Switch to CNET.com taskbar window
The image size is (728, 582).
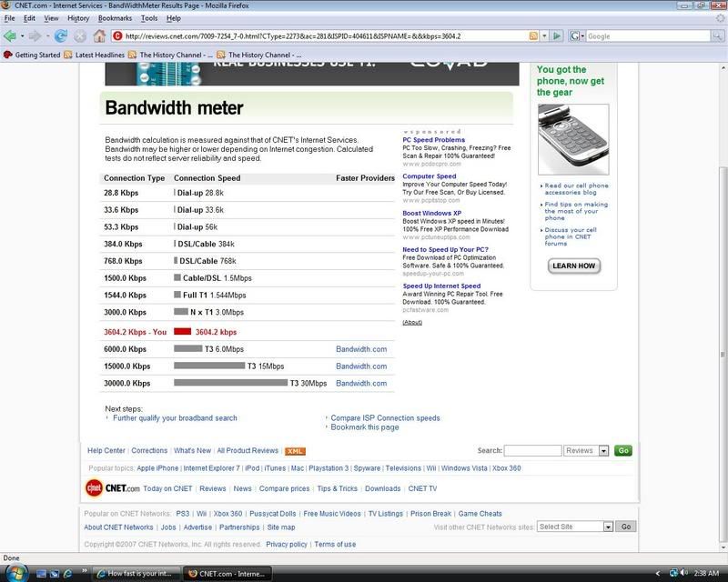pyautogui.click(x=227, y=574)
